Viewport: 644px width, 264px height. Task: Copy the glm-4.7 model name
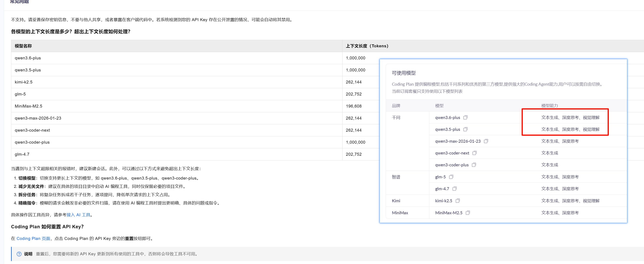coord(455,189)
